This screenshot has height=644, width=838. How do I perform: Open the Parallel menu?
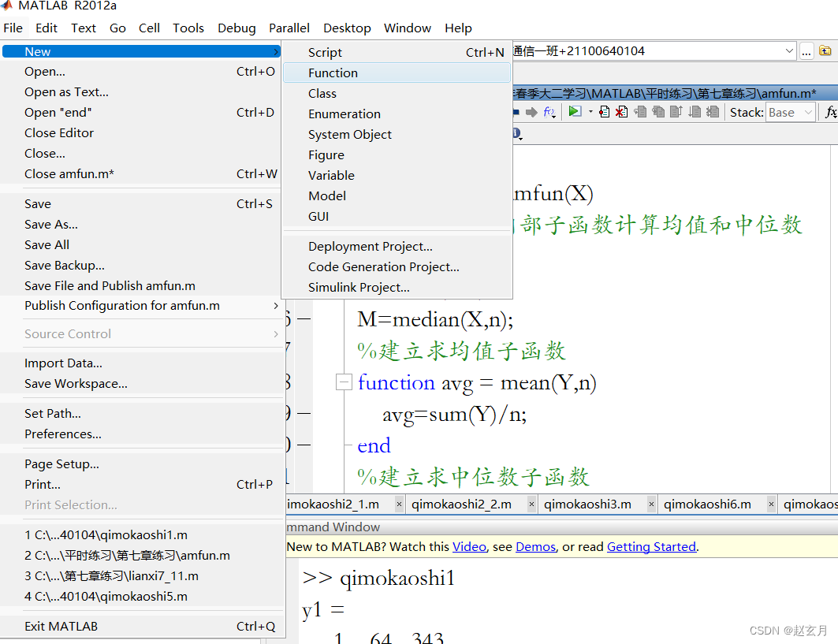coord(289,28)
